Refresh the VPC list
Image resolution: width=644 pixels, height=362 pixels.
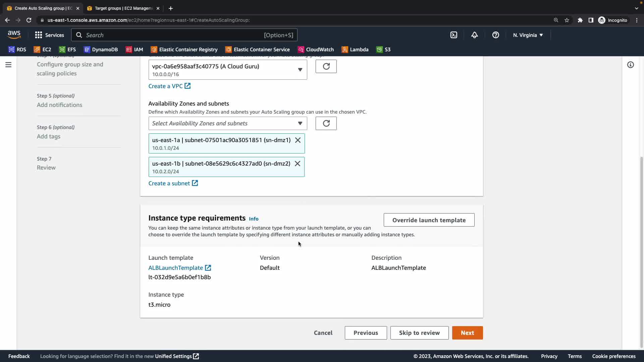pos(326,66)
